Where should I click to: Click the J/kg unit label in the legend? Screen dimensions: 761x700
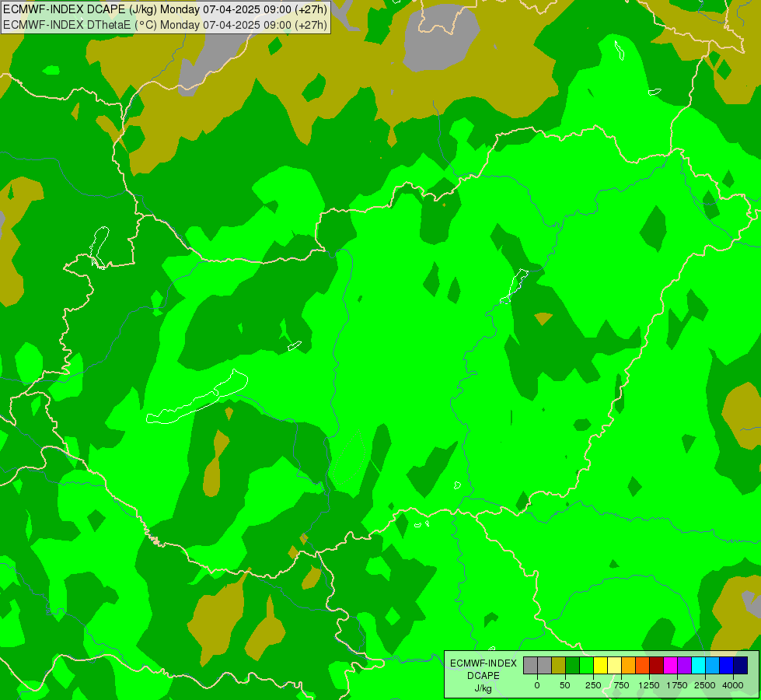coord(483,689)
